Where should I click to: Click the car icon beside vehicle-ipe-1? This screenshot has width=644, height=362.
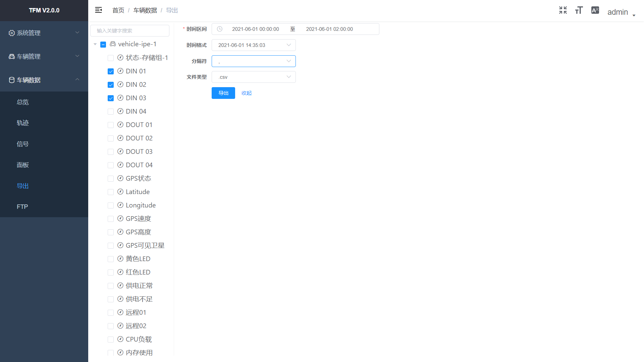coord(113,44)
